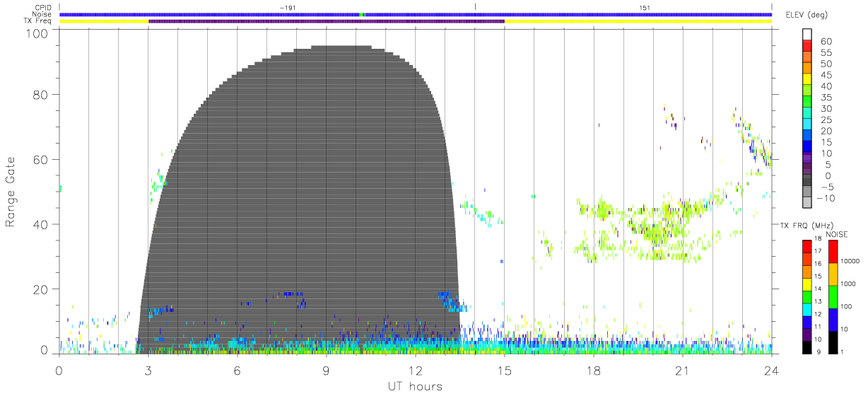Click the green blip in the Noise bar

click(x=361, y=14)
